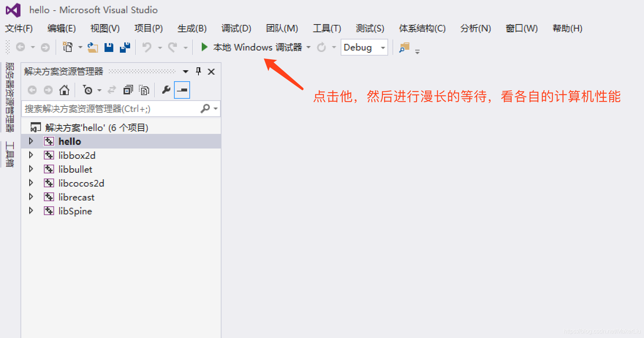Select the libcocos2d project row
Image resolution: width=644 pixels, height=338 pixels.
click(121, 183)
